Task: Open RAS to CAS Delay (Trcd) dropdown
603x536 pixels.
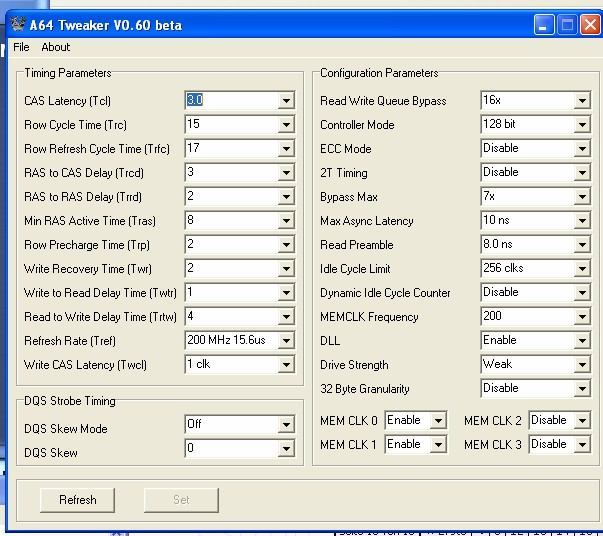Action: point(286,173)
